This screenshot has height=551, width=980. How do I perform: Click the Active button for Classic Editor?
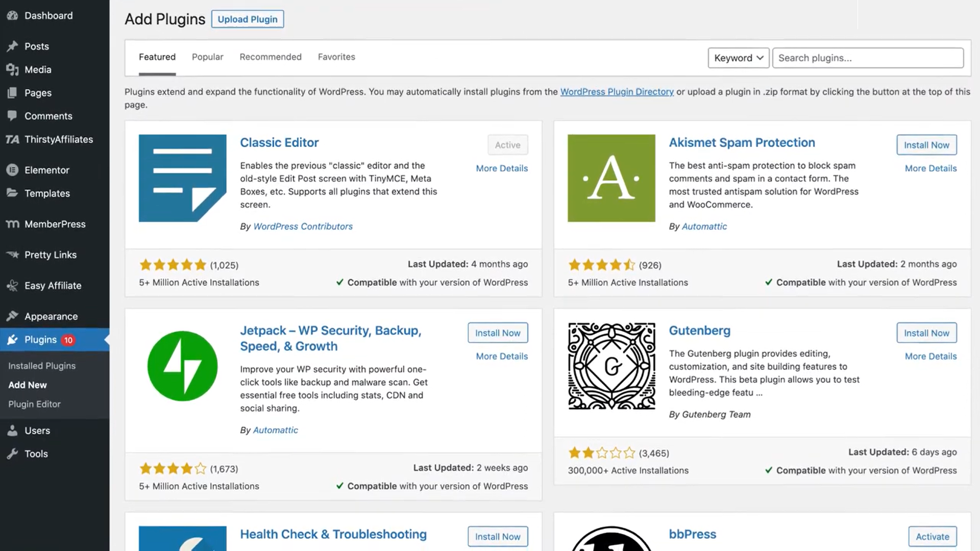click(x=507, y=145)
